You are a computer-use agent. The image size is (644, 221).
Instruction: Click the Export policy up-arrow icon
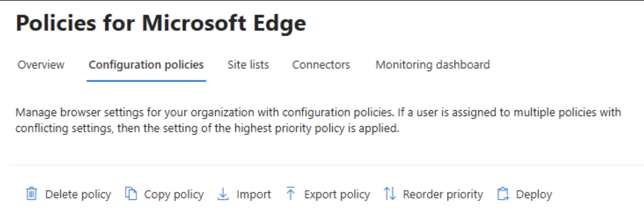[291, 194]
